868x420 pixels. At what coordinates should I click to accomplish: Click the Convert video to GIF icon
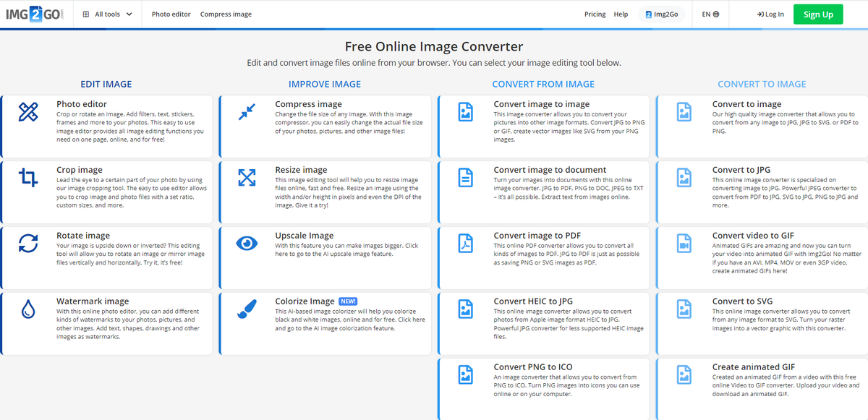pos(684,244)
